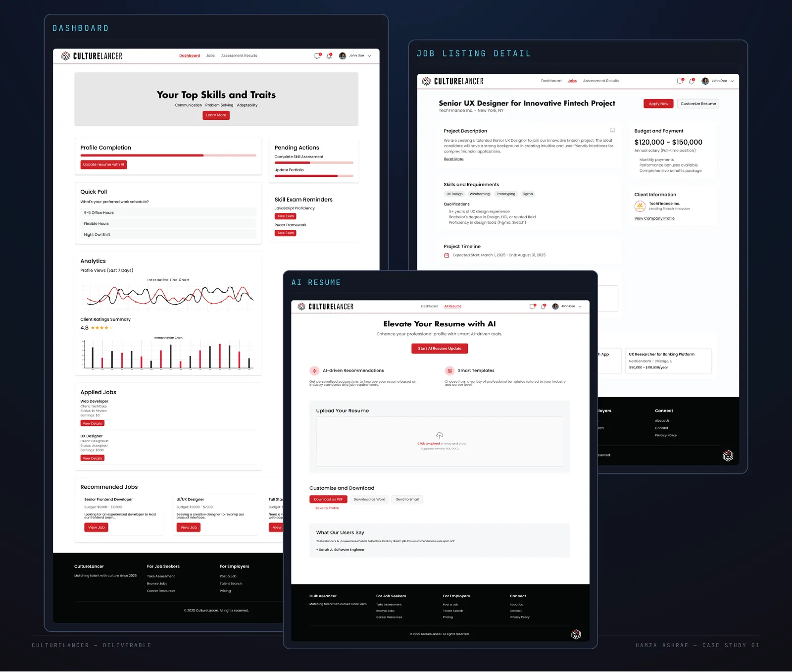Click Start AI Resume Update button
792x672 pixels.
(x=440, y=349)
